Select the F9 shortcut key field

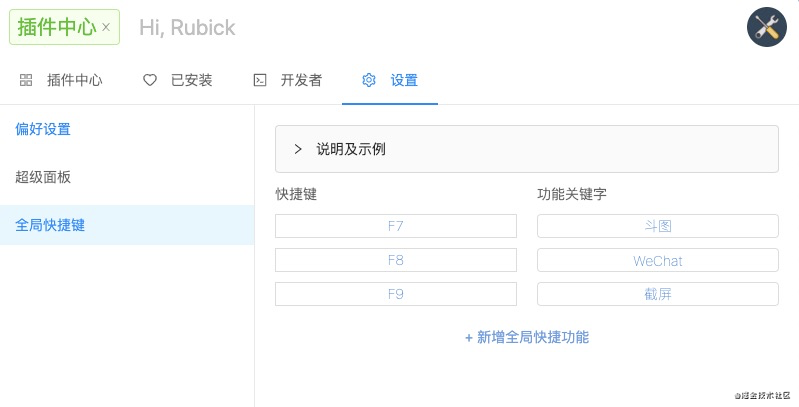(x=395, y=294)
